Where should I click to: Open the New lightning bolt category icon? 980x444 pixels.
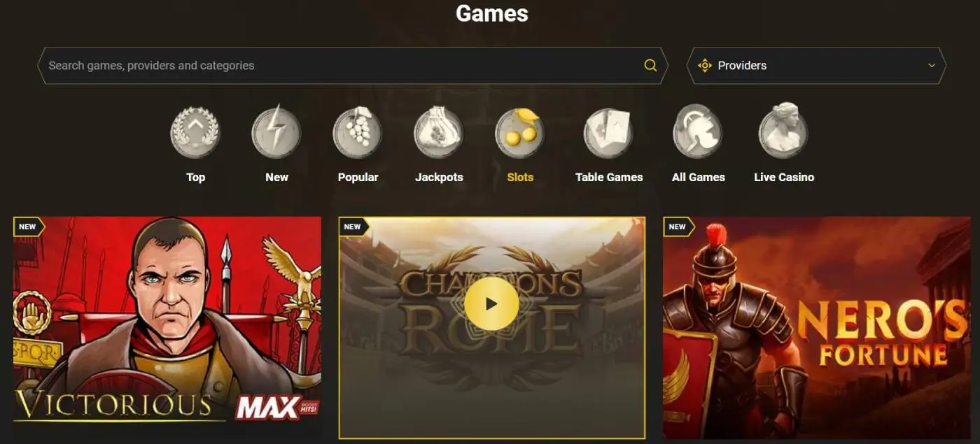(x=276, y=131)
